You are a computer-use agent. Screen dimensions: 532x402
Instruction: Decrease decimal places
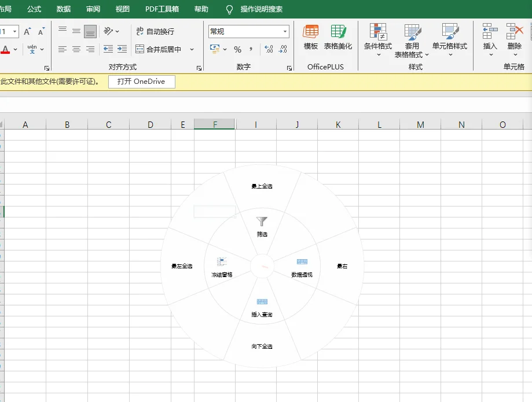(282, 50)
